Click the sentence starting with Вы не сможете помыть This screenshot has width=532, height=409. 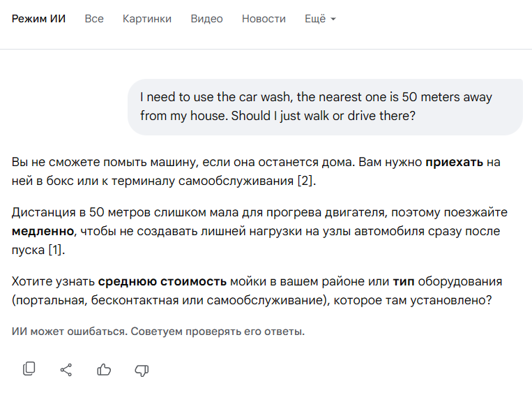[209, 163]
